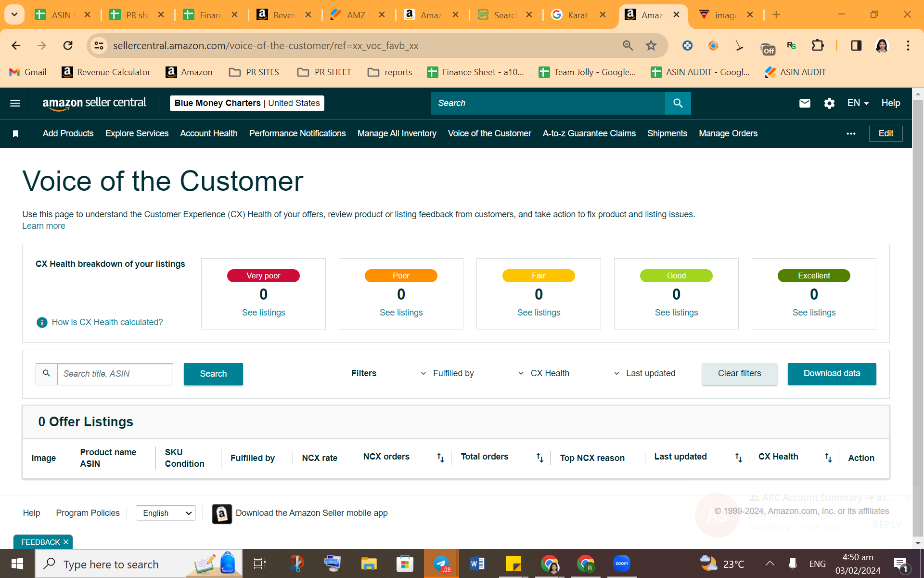Open the Seller Central hamburger menu
Viewport: 924px width, 578px height.
click(x=15, y=103)
